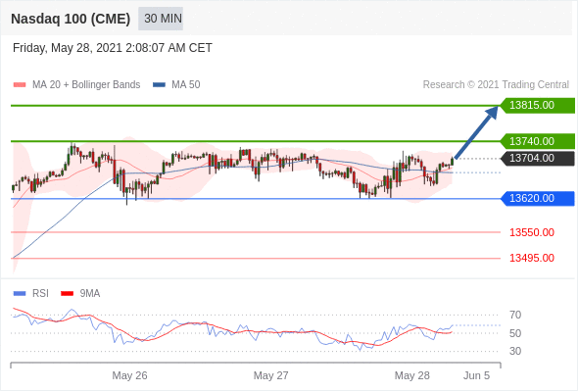
Task: Click the MA 50 blue legend swatch
Action: pyautogui.click(x=159, y=85)
